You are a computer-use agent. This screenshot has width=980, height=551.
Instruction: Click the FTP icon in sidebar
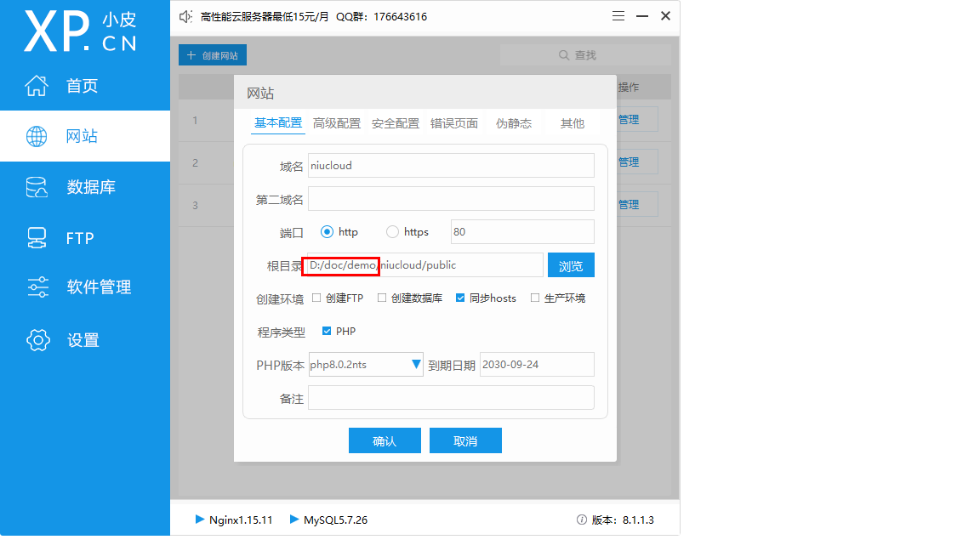click(x=37, y=238)
